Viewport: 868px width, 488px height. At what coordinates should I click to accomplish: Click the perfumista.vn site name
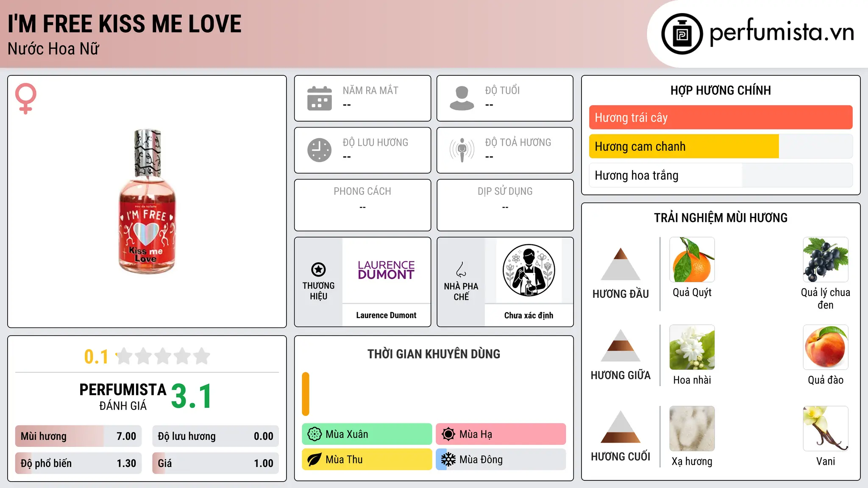point(782,32)
